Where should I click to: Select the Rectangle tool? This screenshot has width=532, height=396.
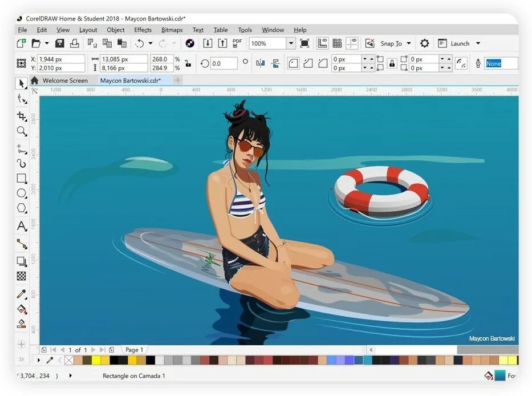(x=22, y=179)
